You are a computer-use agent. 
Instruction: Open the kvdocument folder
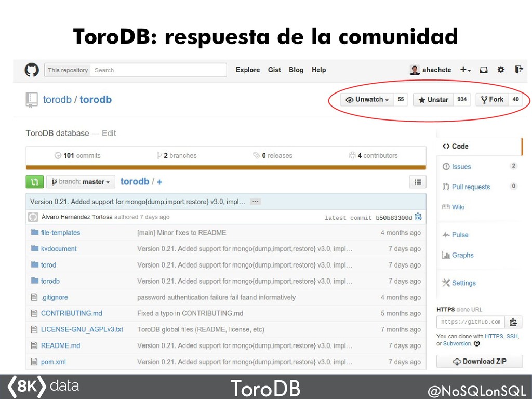[59, 249]
